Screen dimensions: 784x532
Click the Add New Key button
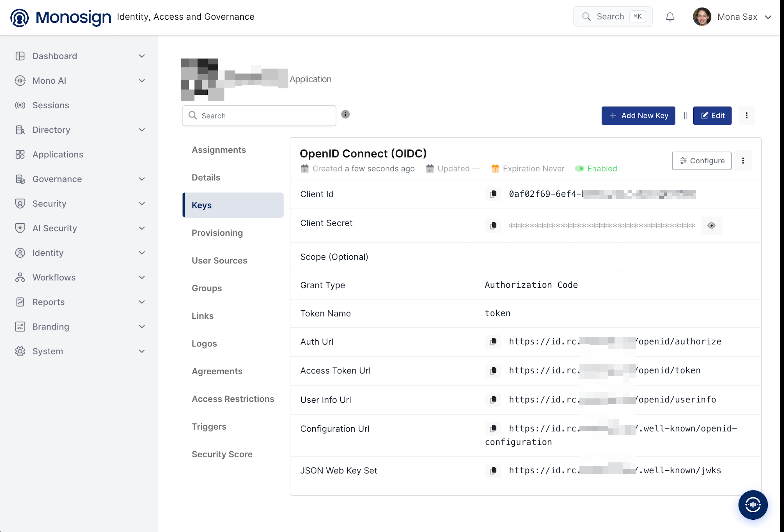[x=638, y=116]
